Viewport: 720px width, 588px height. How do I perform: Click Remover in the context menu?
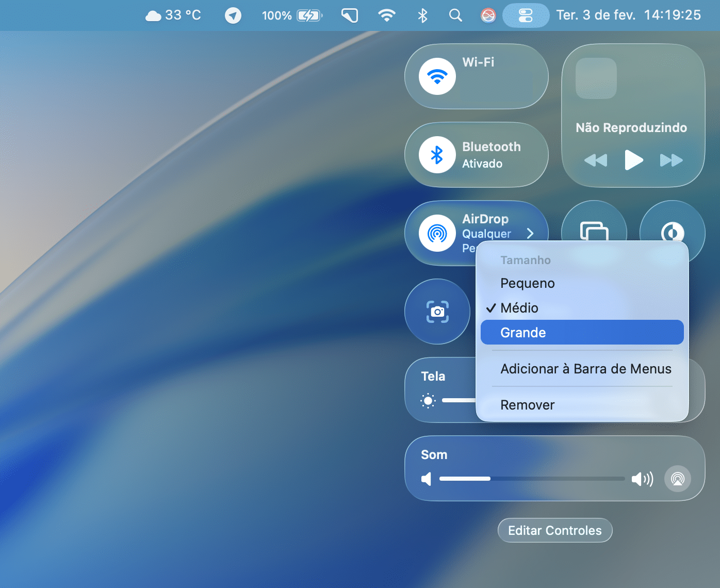click(x=527, y=405)
